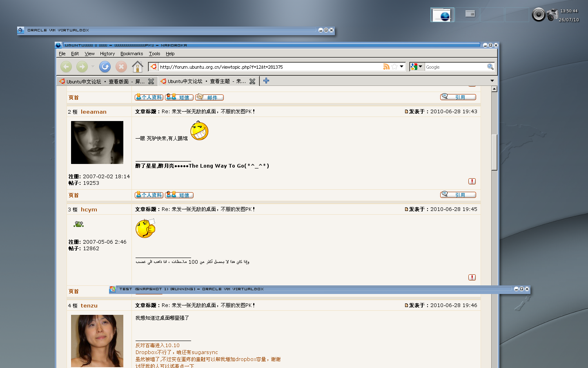588x368 pixels.
Task: Click TEST snapshot VirtualBox window icon
Action: click(x=112, y=289)
